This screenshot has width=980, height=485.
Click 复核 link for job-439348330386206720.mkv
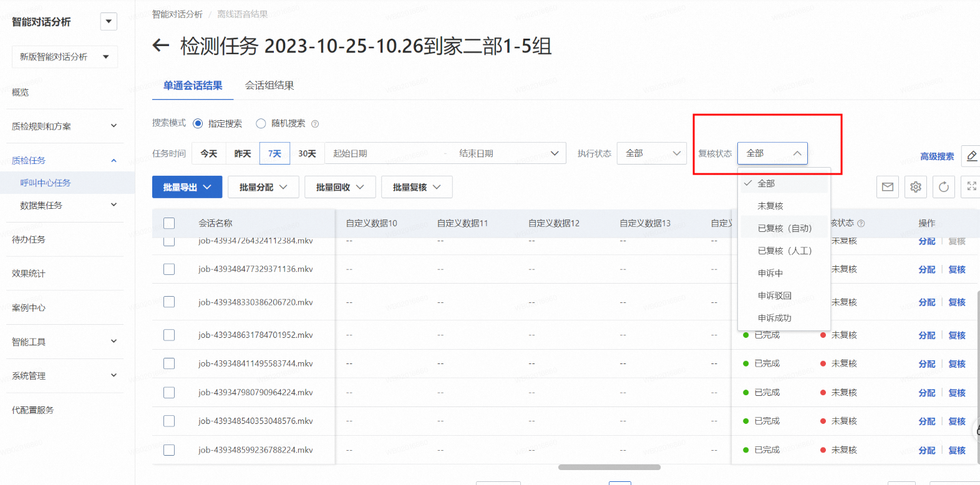957,302
